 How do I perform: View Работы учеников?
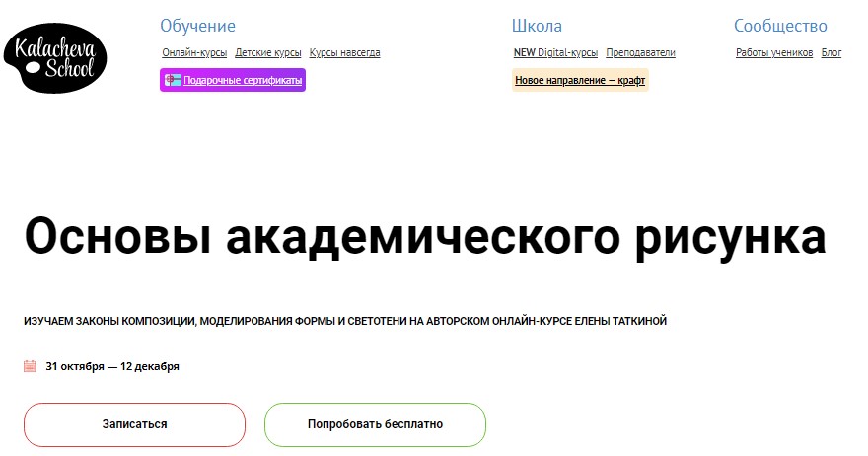point(774,53)
